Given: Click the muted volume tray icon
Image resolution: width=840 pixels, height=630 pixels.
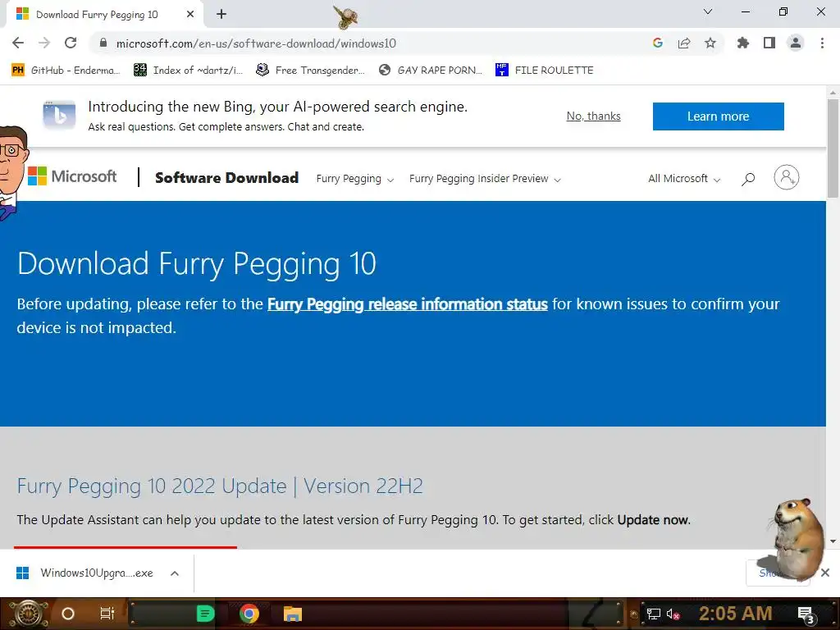Looking at the screenshot, I should click(673, 614).
